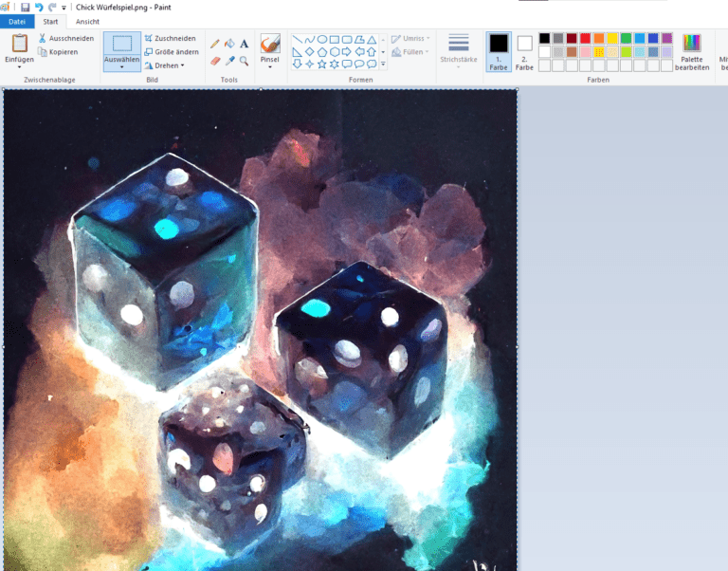Set 2. Farbe as active color

524,51
